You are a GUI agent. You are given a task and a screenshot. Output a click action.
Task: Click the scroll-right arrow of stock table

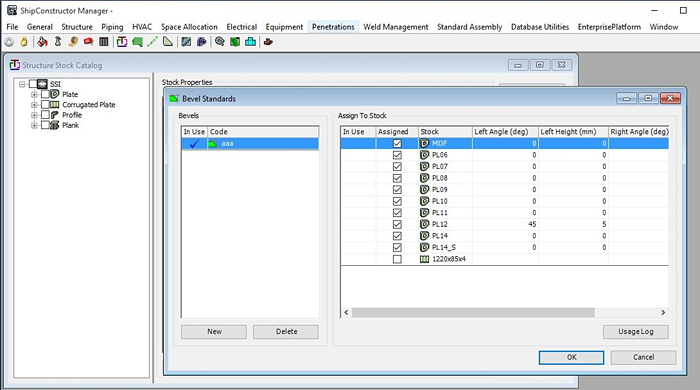pyautogui.click(x=663, y=312)
